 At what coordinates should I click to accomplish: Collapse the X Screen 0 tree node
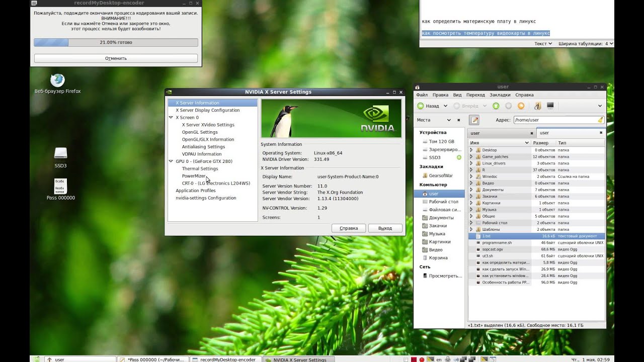pos(171,118)
